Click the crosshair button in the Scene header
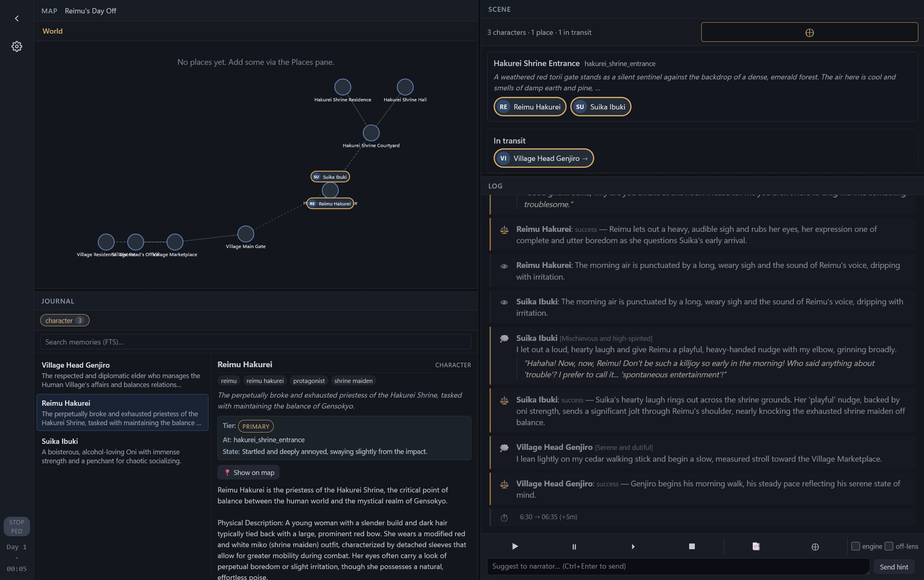The image size is (924, 580). [809, 32]
